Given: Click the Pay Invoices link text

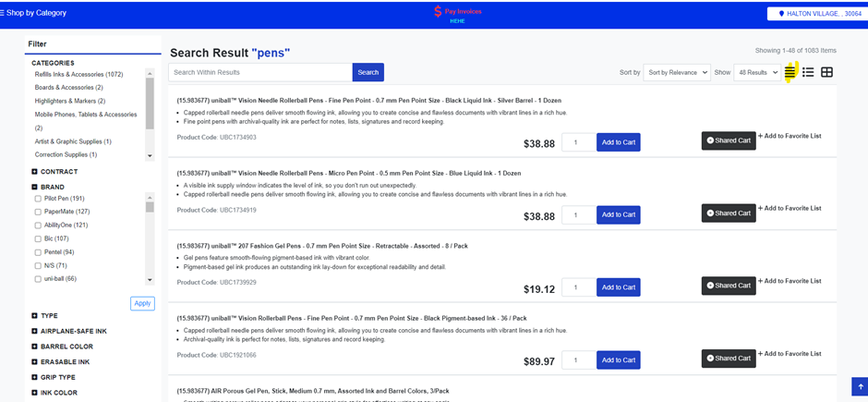Looking at the screenshot, I should tap(464, 11).
